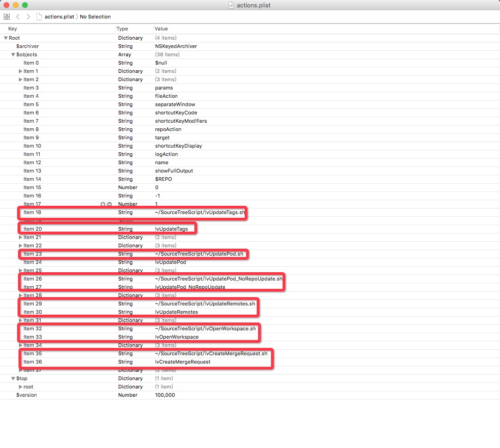Click the Key column header
This screenshot has width=500, height=448.
[12, 29]
